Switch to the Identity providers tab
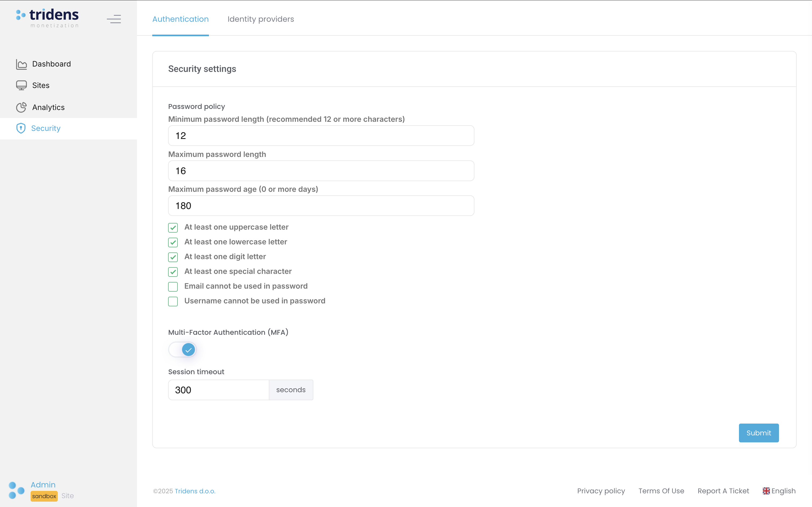Image resolution: width=812 pixels, height=507 pixels. coord(261,19)
